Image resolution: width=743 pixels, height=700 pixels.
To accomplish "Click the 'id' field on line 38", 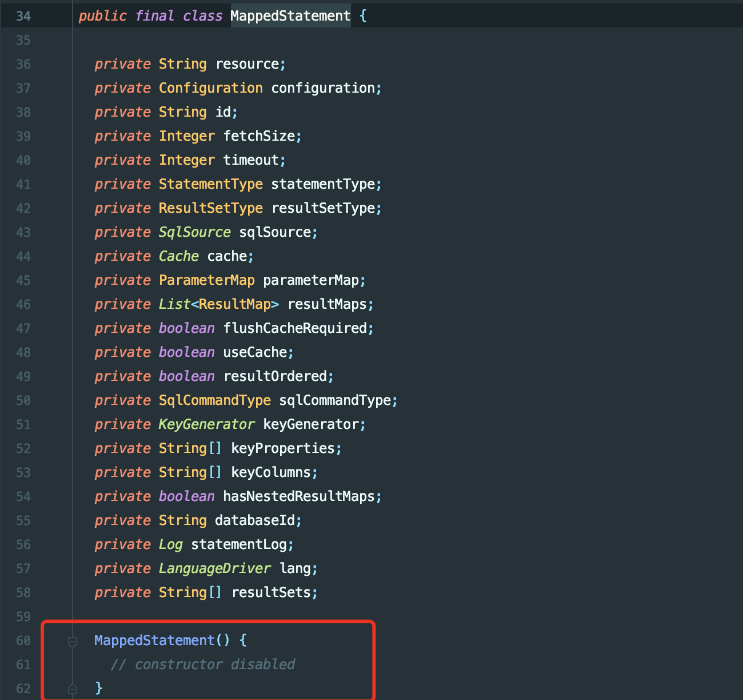I will click(x=223, y=112).
